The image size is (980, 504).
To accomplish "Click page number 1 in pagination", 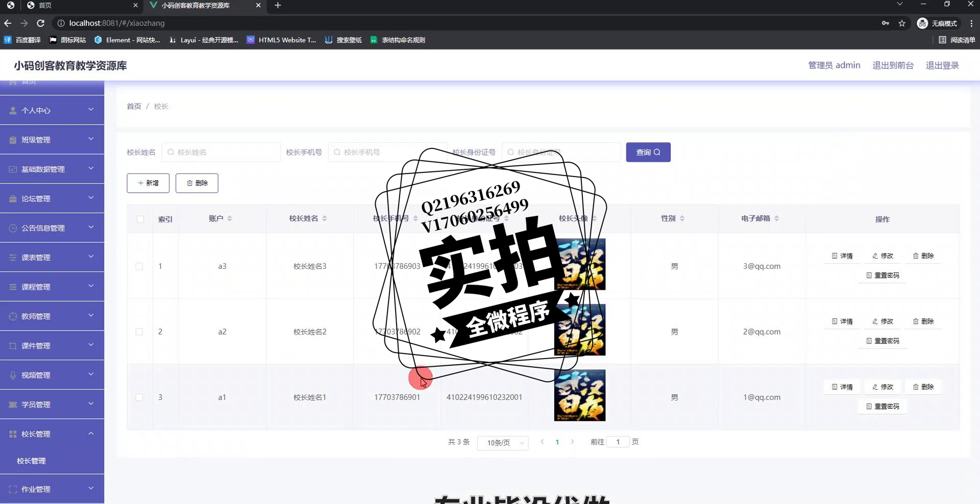I will 557,442.
